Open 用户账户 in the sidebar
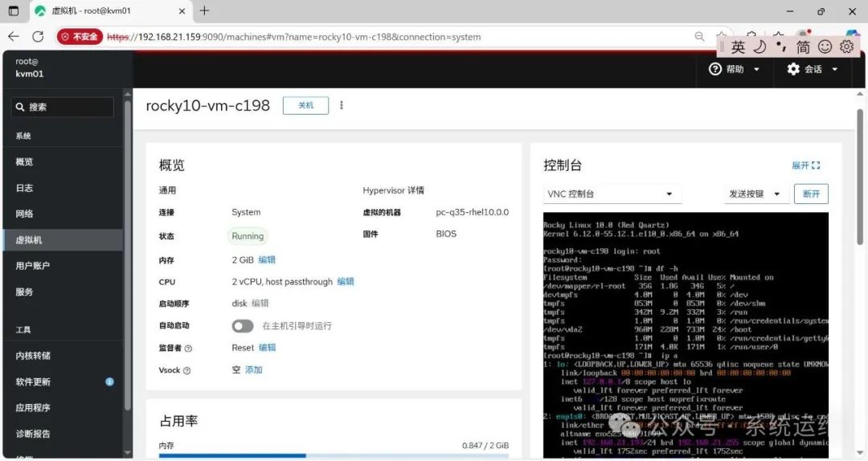868x461 pixels. 63,266
